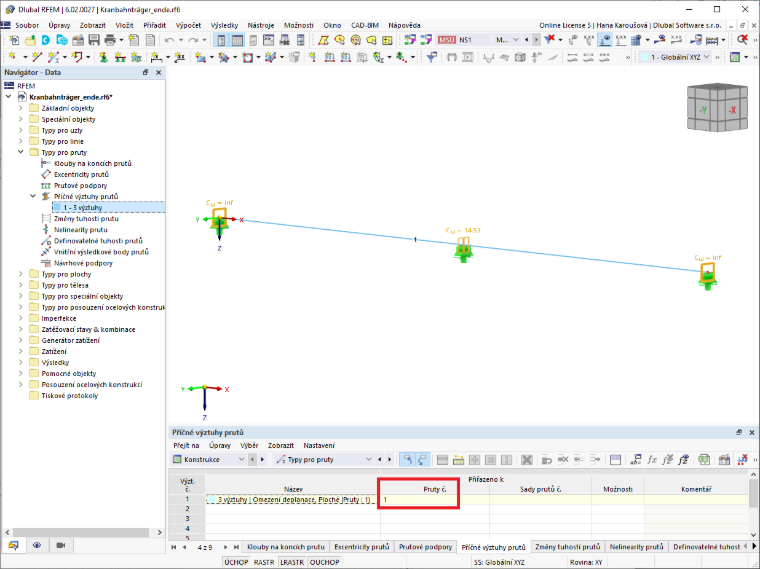Collapse the Typy pro pruty folder
The height and width of the screenshot is (569, 760).
pos(20,152)
